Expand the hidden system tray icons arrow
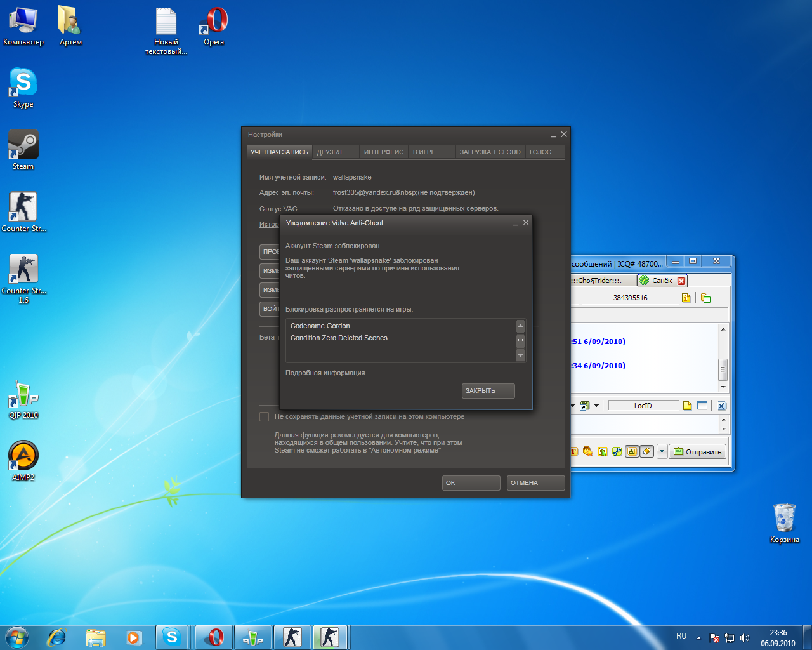 (x=698, y=638)
